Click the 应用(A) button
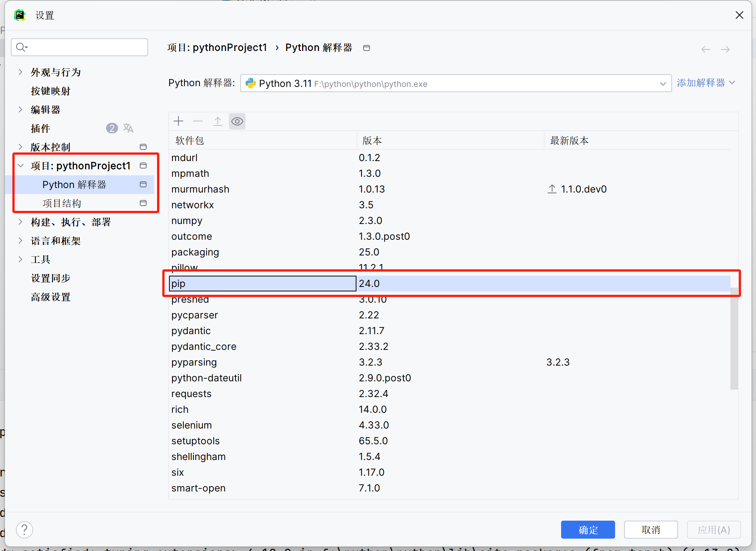This screenshot has width=756, height=551. point(714,530)
